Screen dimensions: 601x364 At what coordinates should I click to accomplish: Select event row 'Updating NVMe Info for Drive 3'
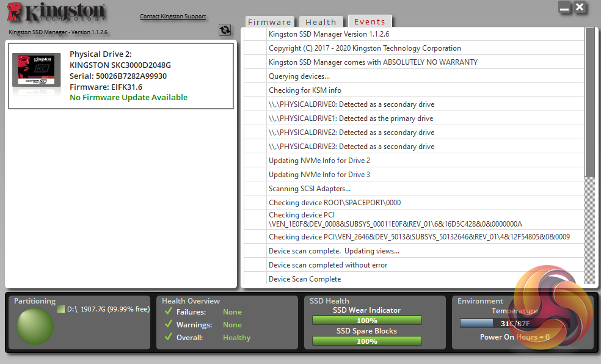pos(414,175)
